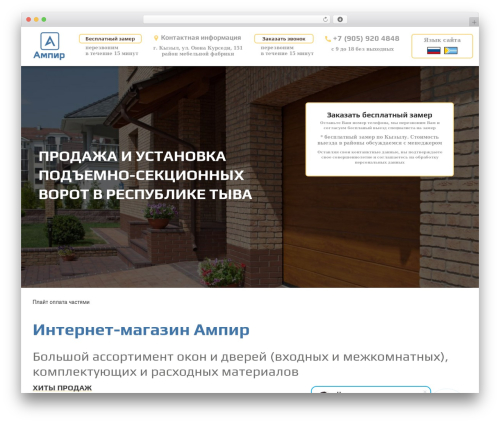Click the Ампир logo
This screenshot has width=500, height=423.
tap(49, 46)
